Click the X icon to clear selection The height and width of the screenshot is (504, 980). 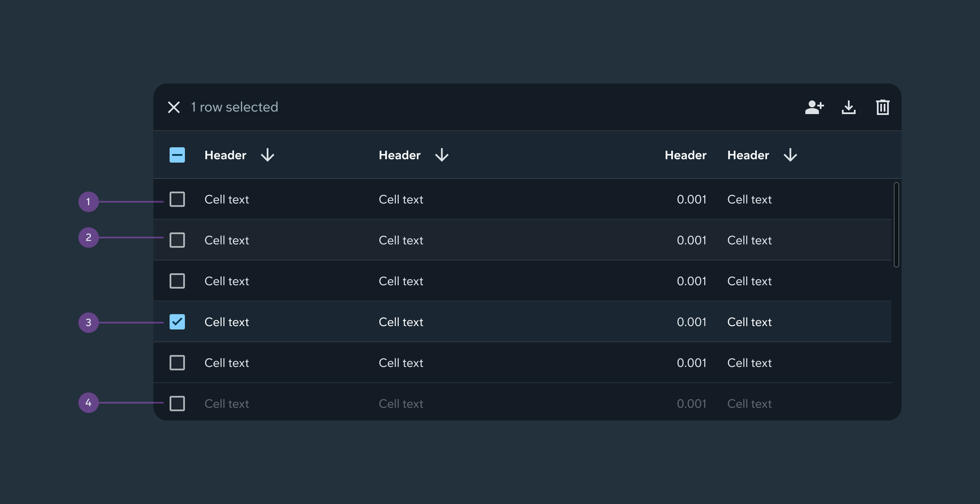[x=174, y=107]
